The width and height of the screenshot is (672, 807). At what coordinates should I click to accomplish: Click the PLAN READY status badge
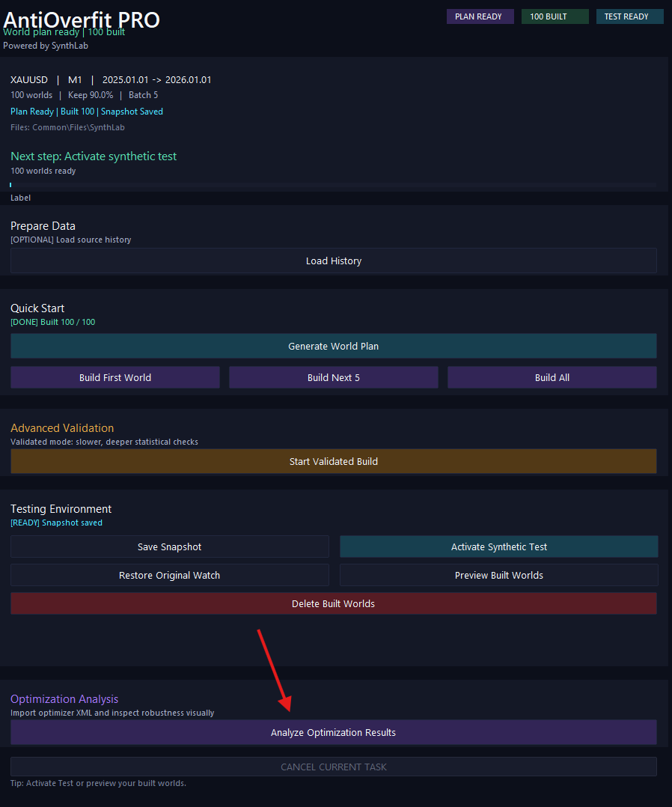(480, 16)
